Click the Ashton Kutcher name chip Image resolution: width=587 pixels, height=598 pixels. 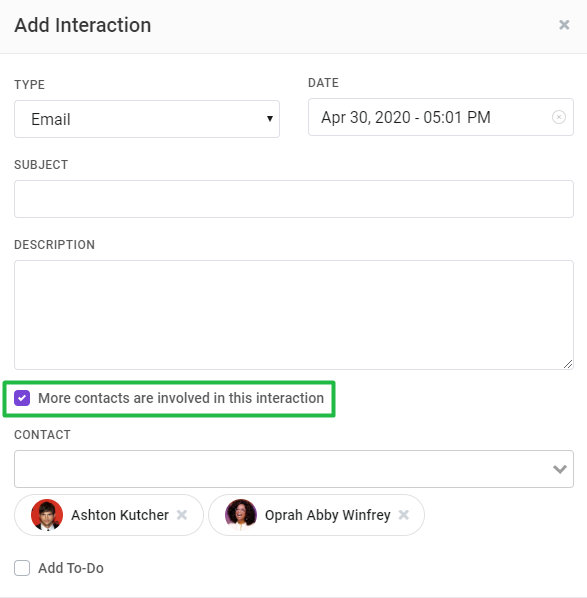109,515
